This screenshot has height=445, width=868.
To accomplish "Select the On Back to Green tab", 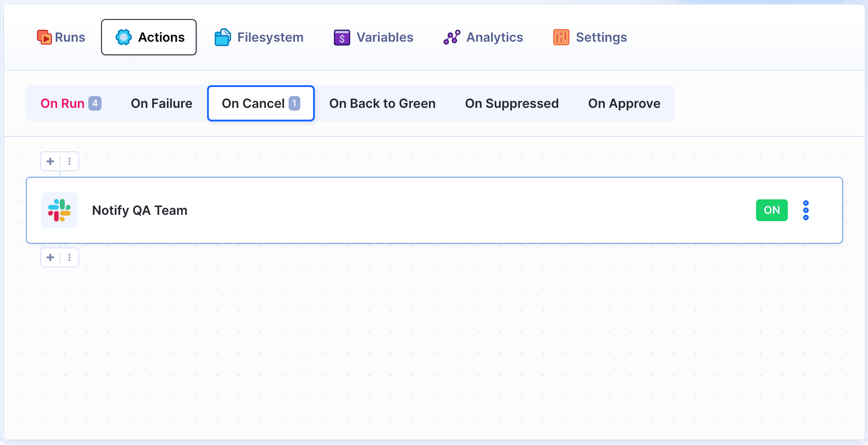I will point(382,103).
